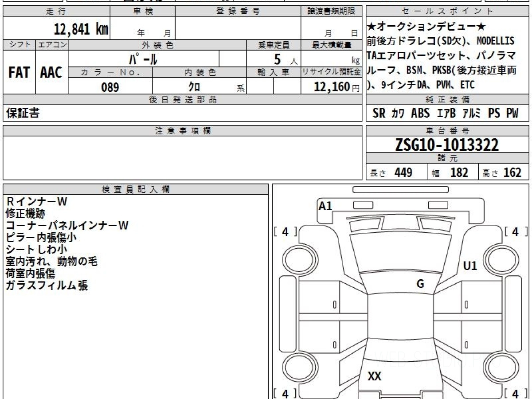This screenshot has height=399, width=532.
Task: Click the A1 damage marker on car diagram
Action: [325, 206]
